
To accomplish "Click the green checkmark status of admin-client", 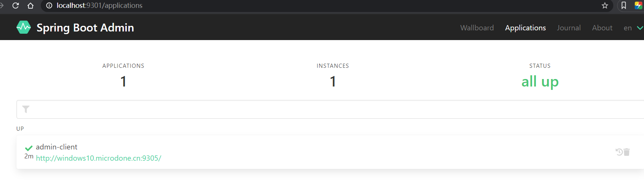I will [28, 148].
